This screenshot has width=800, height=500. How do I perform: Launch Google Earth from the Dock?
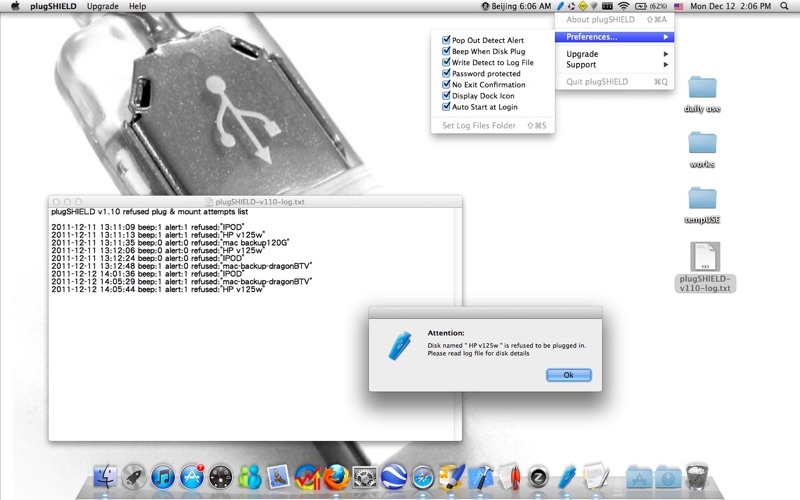point(394,478)
